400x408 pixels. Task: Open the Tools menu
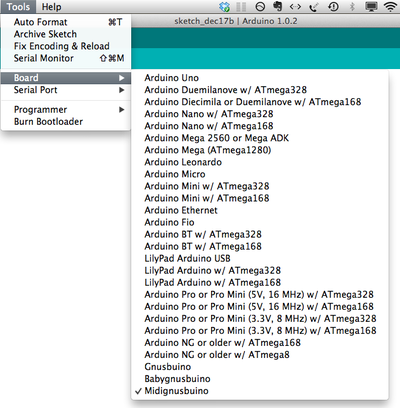pos(18,7)
